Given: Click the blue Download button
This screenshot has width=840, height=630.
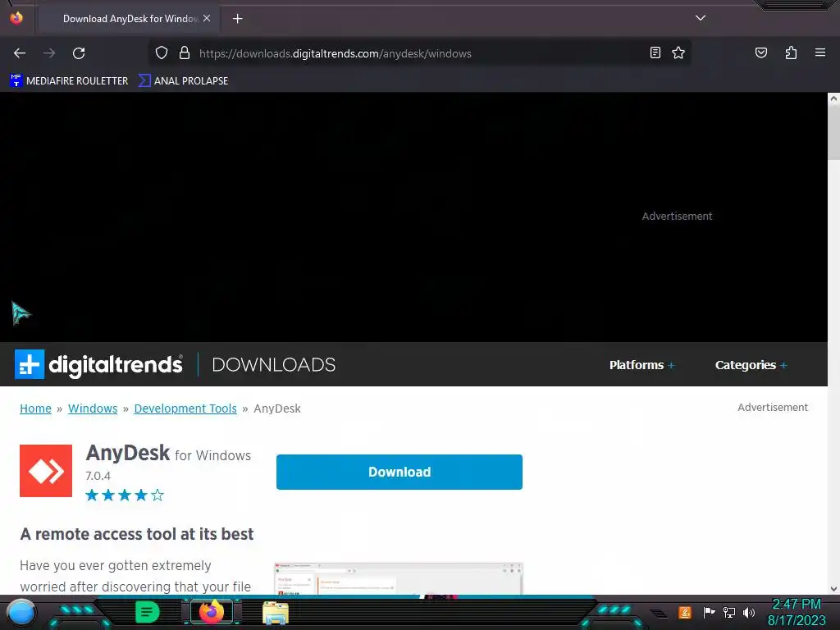Looking at the screenshot, I should click(x=399, y=472).
